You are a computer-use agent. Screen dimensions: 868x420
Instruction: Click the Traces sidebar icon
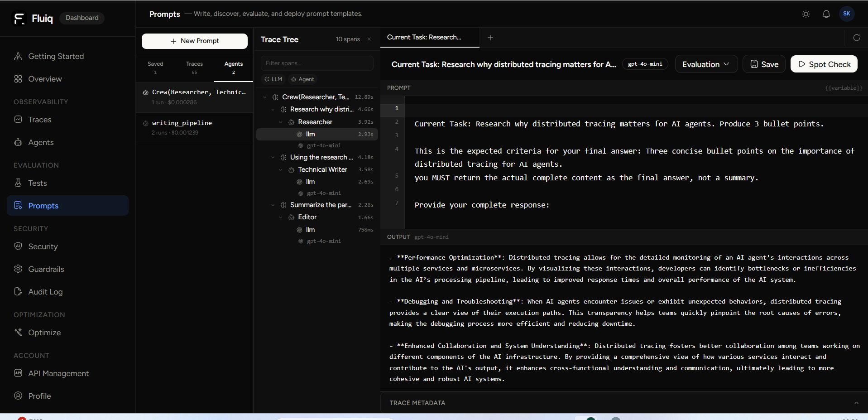click(18, 119)
